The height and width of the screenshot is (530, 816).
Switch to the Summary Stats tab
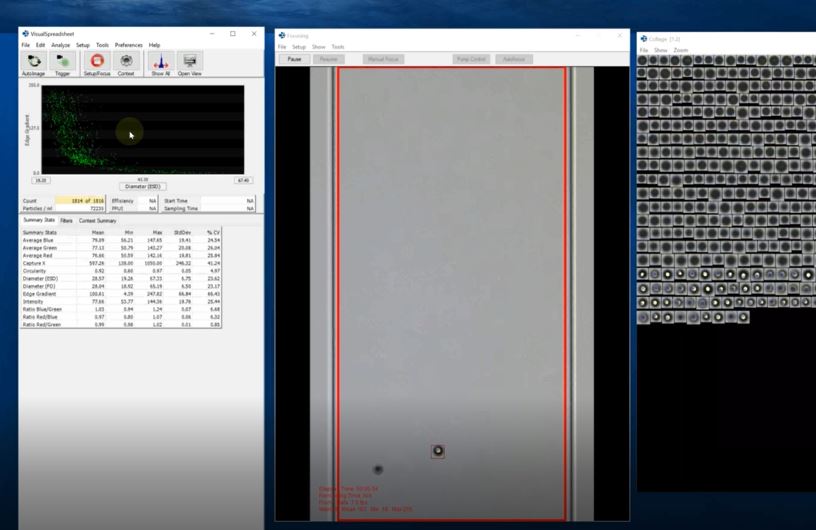[x=39, y=220]
